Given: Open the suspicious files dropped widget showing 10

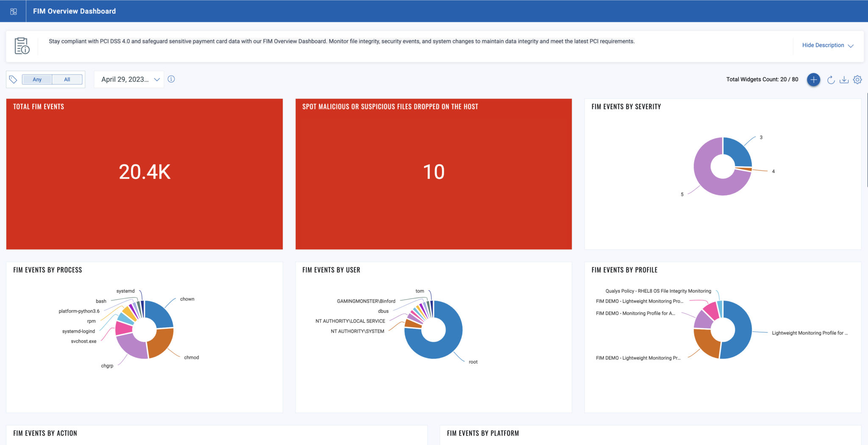Looking at the screenshot, I should click(434, 172).
